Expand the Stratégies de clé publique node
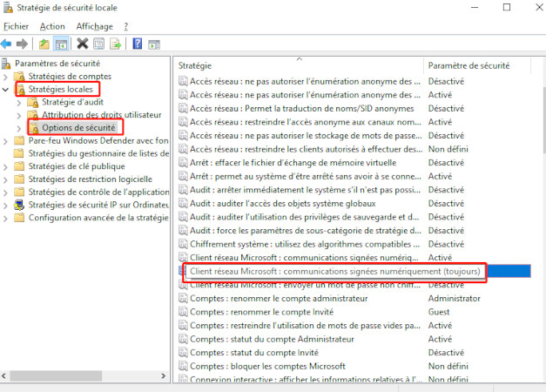Image resolution: width=546 pixels, height=392 pixels. 5,167
